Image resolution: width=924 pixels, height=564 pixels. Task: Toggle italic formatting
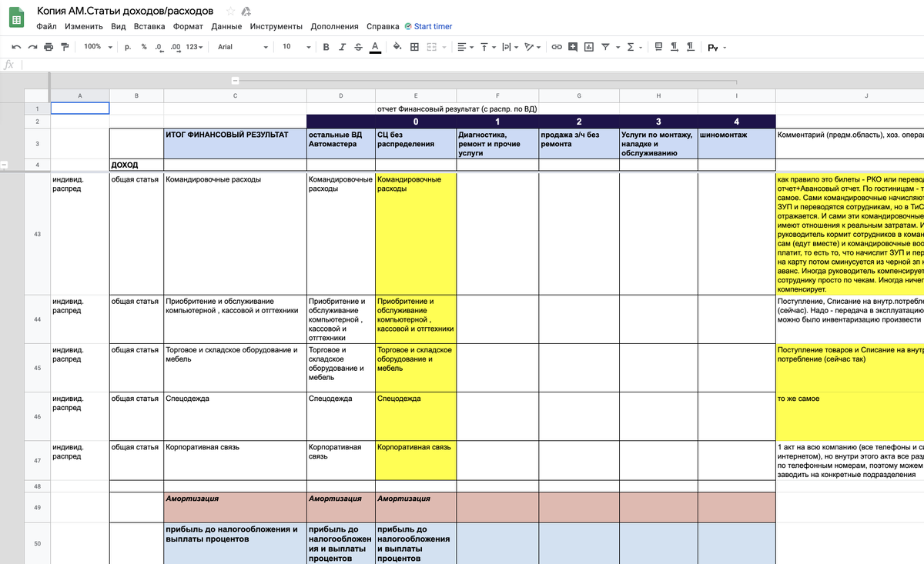(343, 47)
